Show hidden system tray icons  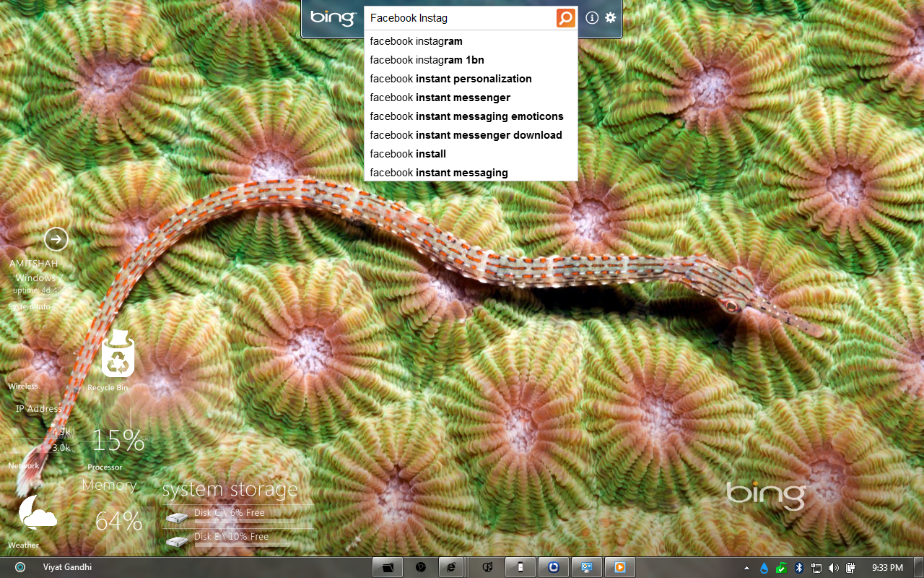(x=746, y=568)
